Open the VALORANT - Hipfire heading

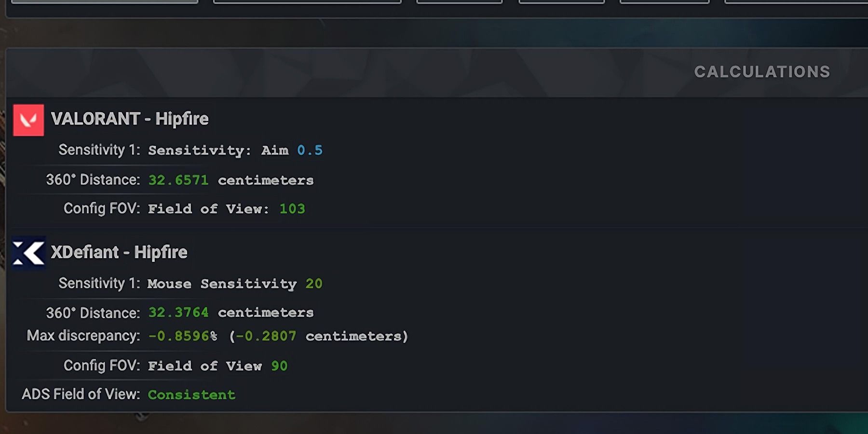click(130, 119)
